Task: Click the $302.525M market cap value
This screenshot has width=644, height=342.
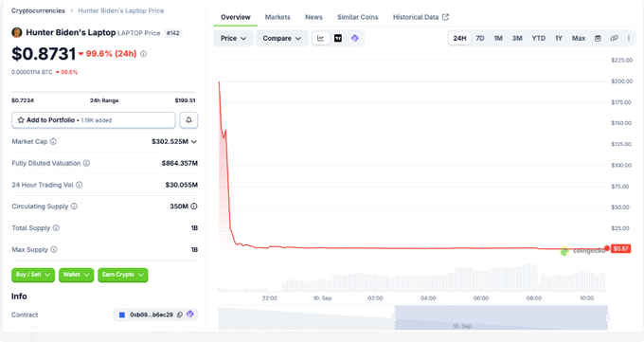Action: pos(170,141)
